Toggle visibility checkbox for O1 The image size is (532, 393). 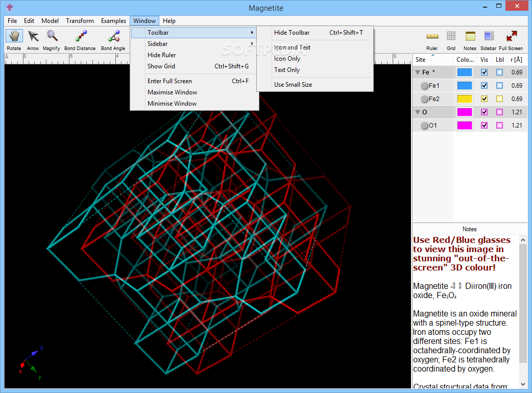click(484, 125)
